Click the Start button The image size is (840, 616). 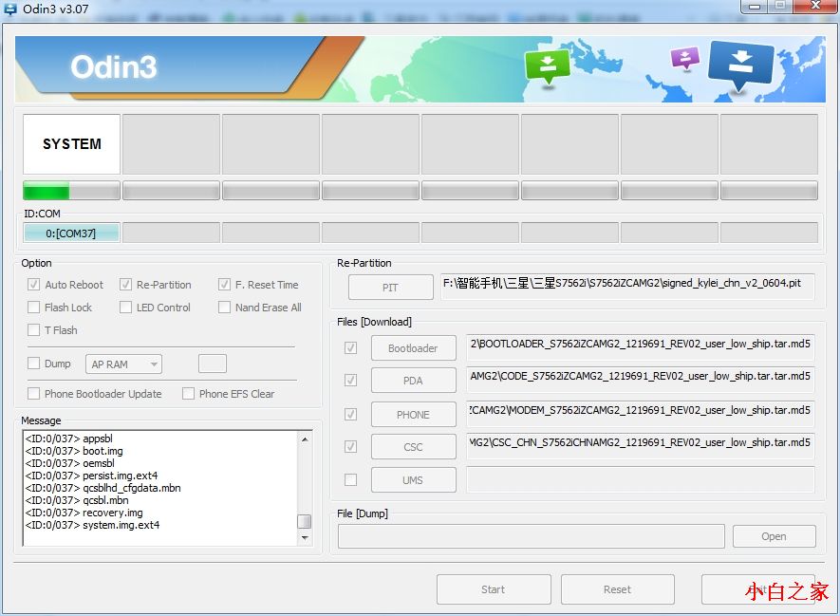click(494, 589)
